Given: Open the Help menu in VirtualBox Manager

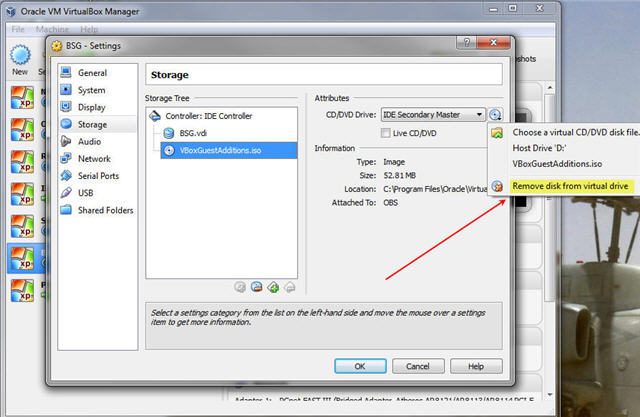Looking at the screenshot, I should click(x=89, y=29).
